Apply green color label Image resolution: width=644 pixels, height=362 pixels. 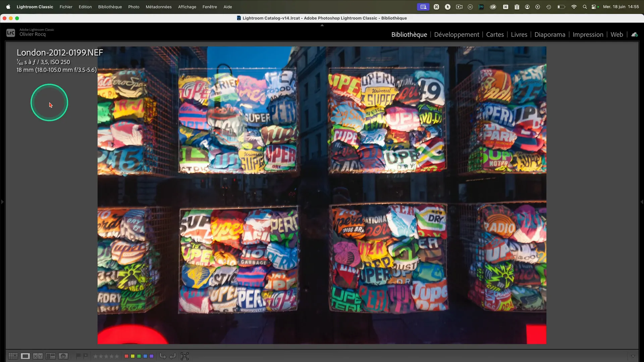click(139, 356)
